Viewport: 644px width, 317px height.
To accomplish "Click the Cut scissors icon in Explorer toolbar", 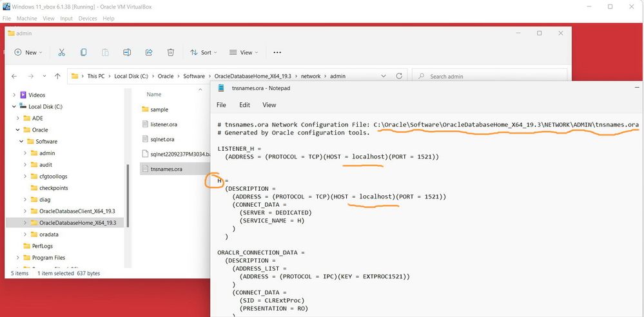I will coord(62,52).
